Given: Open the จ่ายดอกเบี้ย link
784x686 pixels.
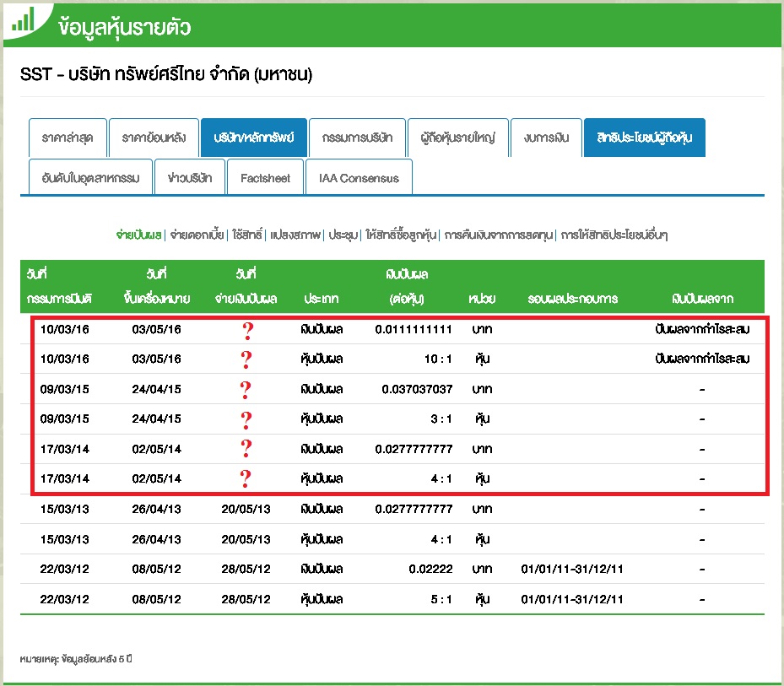Looking at the screenshot, I should click(x=197, y=235).
